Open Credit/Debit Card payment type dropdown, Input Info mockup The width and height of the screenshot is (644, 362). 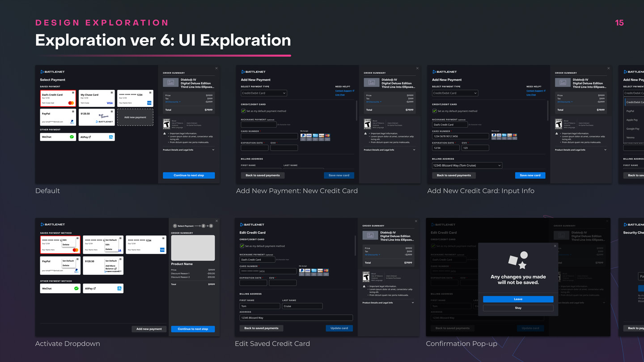pos(455,93)
